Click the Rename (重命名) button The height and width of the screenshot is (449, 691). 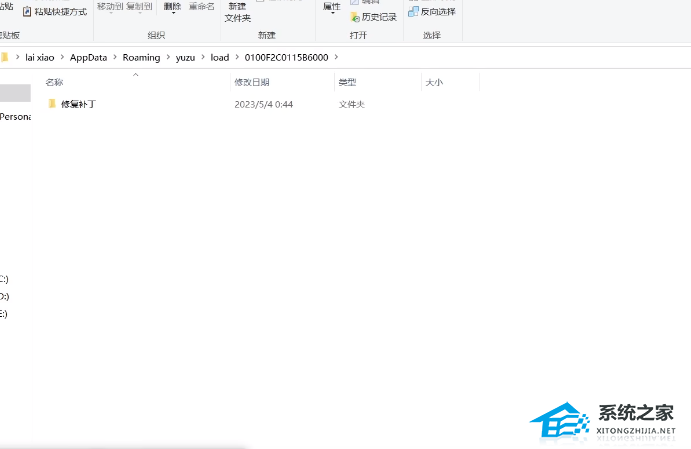coord(201,7)
